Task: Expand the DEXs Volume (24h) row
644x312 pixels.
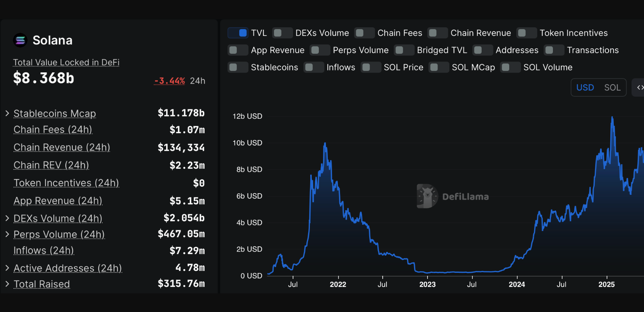Action: pyautogui.click(x=7, y=218)
